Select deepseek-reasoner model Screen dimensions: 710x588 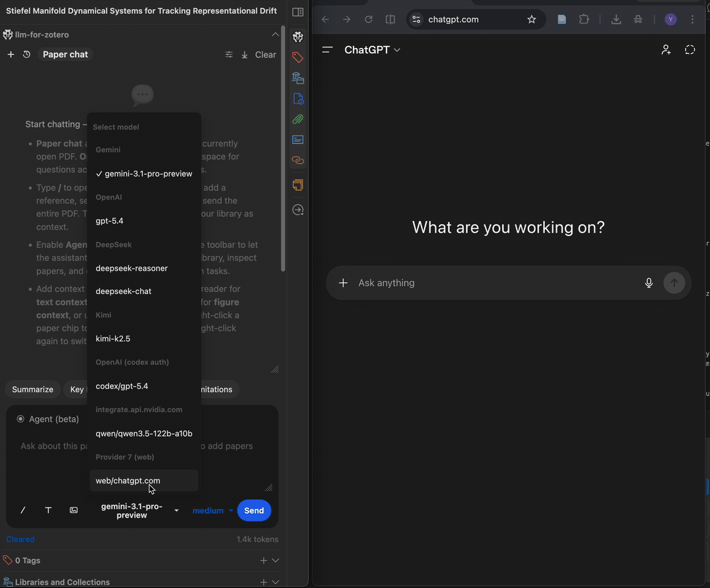[144, 268]
